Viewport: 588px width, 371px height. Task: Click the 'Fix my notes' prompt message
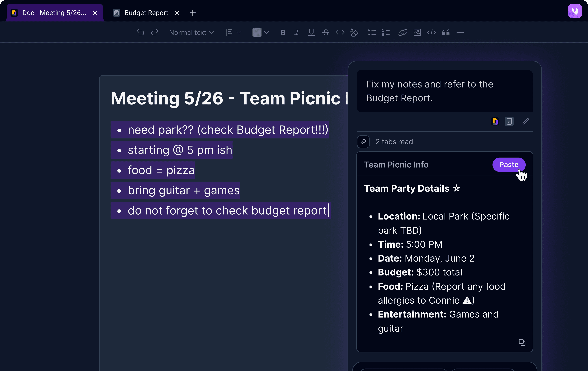pos(445,91)
